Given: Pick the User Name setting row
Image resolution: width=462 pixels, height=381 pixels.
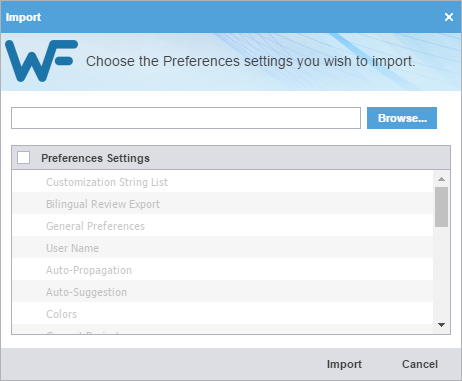Looking at the screenshot, I should click(223, 248).
